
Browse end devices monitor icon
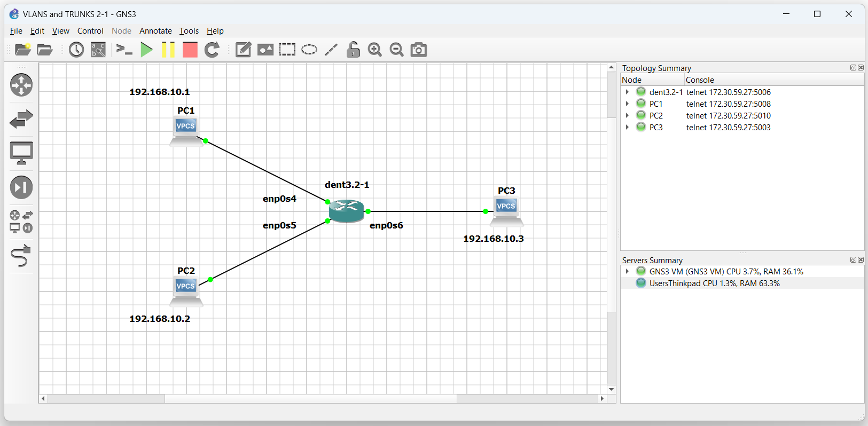point(21,153)
